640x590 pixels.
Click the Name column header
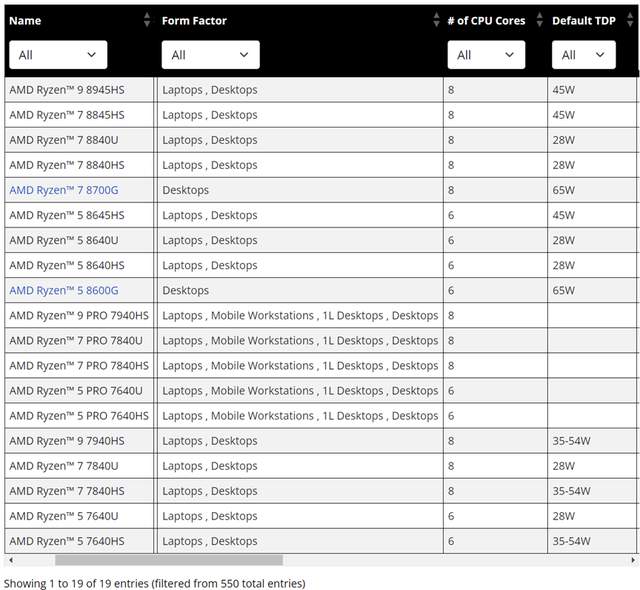pyautogui.click(x=25, y=21)
